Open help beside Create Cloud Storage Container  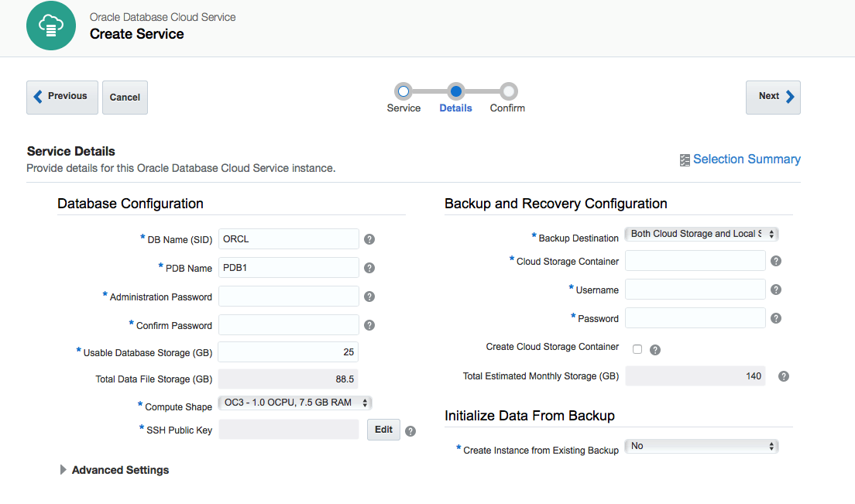[654, 349]
